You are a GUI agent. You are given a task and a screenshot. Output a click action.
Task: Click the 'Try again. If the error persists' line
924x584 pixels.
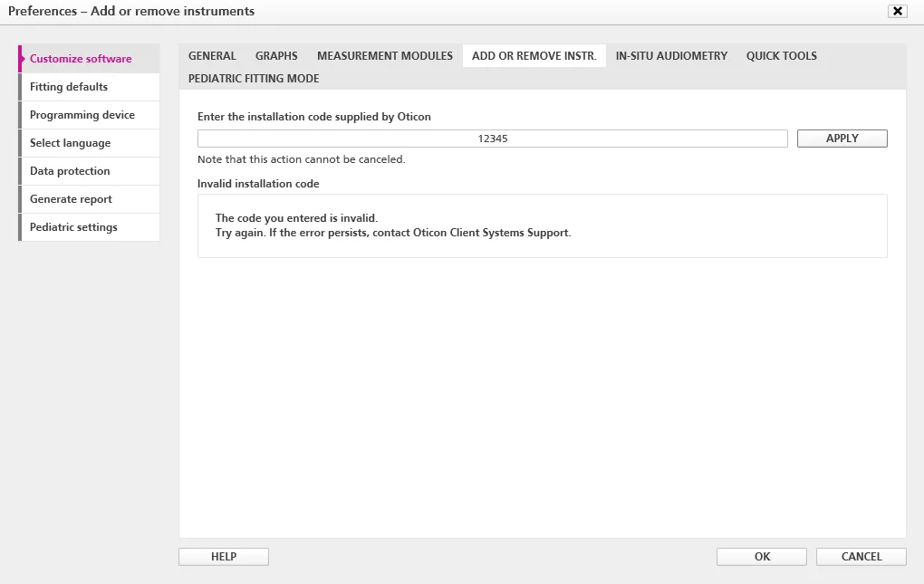(393, 233)
